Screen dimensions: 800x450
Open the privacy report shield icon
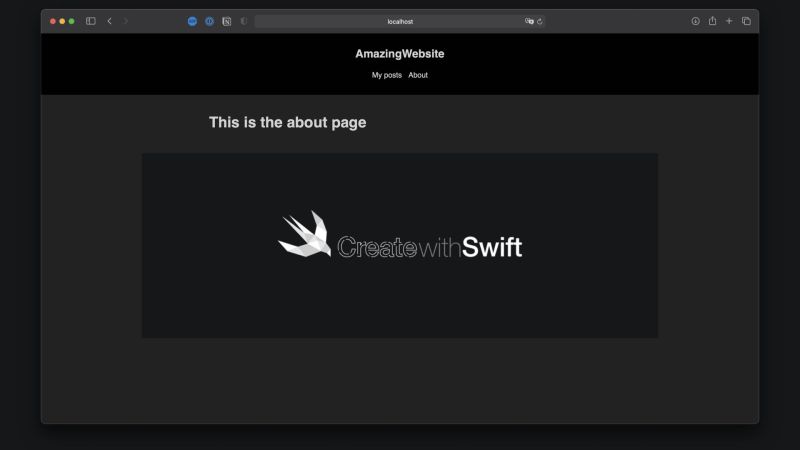point(244,21)
